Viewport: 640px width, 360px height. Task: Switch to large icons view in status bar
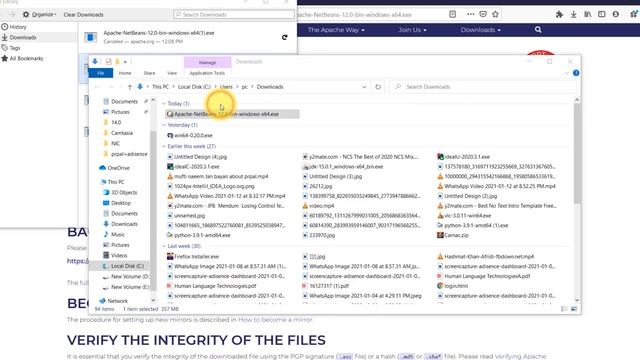coord(574,309)
